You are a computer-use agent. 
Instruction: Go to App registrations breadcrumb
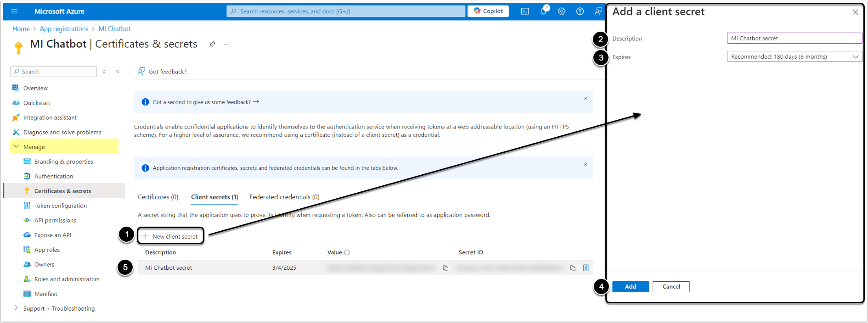(x=64, y=29)
